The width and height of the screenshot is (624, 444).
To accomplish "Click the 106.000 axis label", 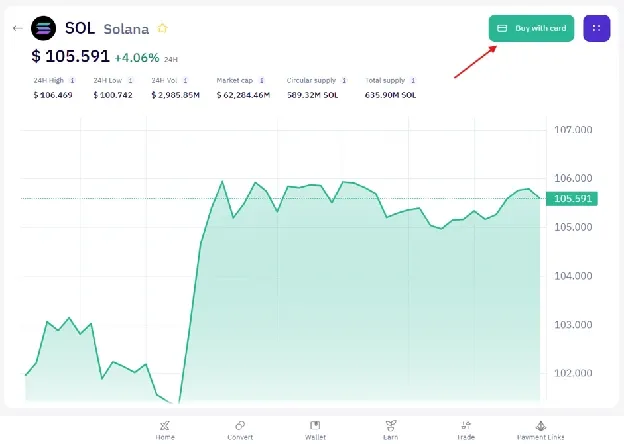I will click(573, 178).
